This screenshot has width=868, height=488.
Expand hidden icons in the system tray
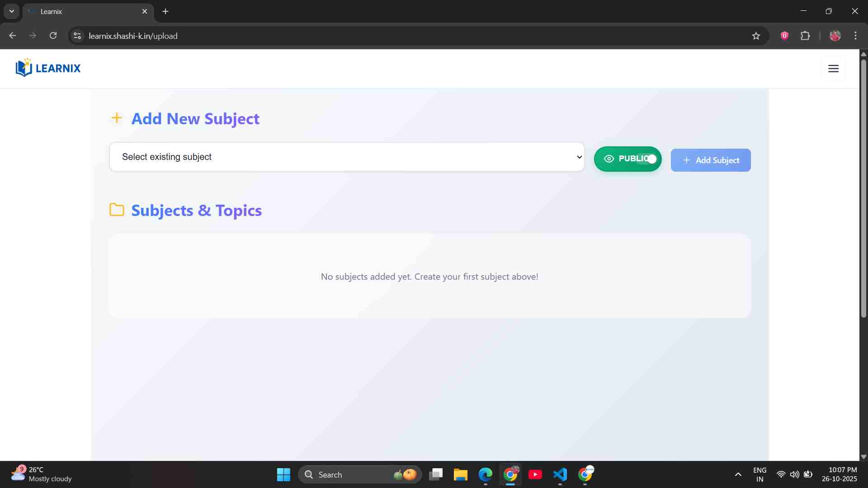[x=738, y=474]
